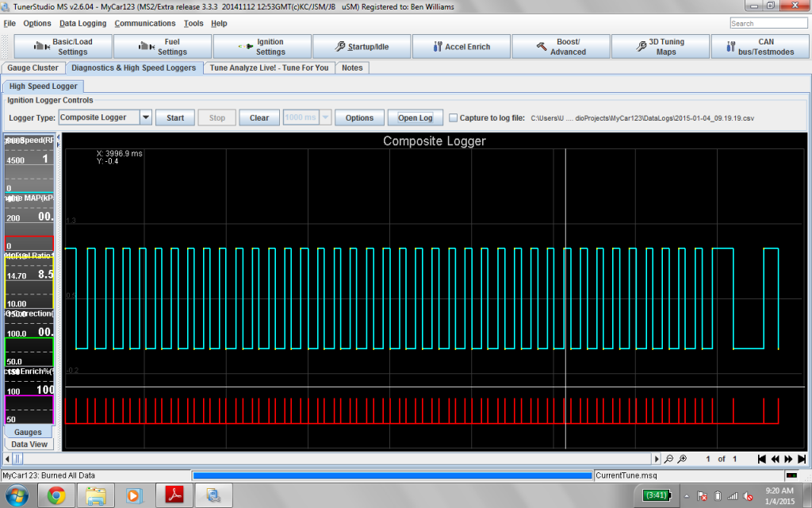Screen dimensions: 812x508
Task: Open the Data Logging menu
Action: point(82,23)
